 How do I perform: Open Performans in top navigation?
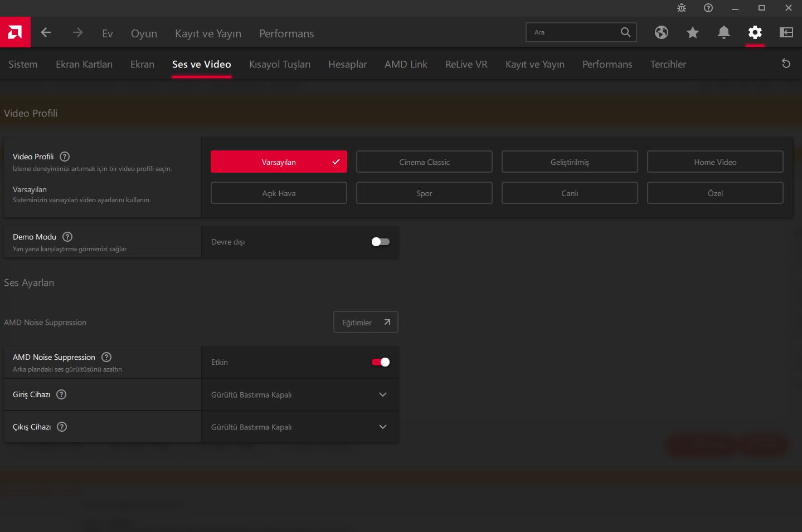point(286,33)
